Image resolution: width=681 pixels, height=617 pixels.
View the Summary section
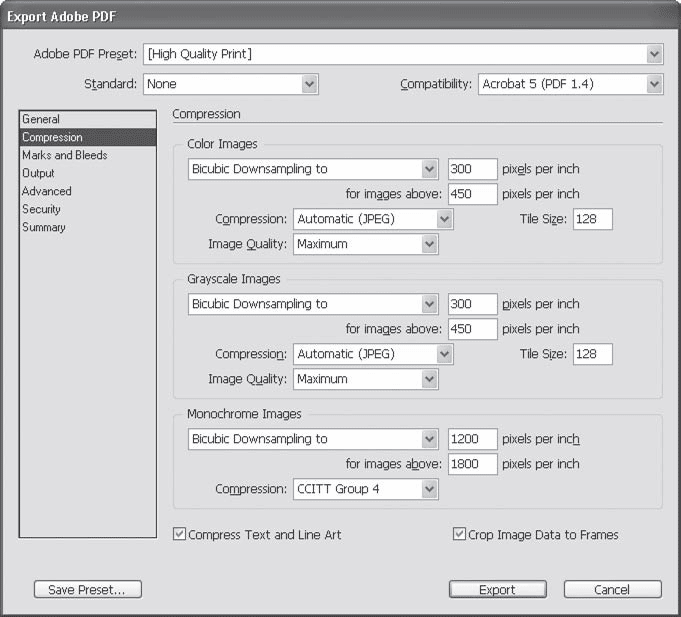coord(44,227)
